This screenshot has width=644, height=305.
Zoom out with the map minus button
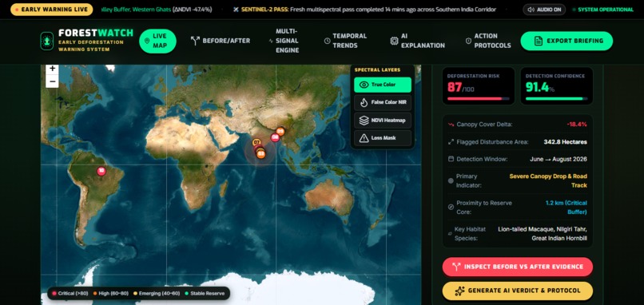[x=52, y=81]
